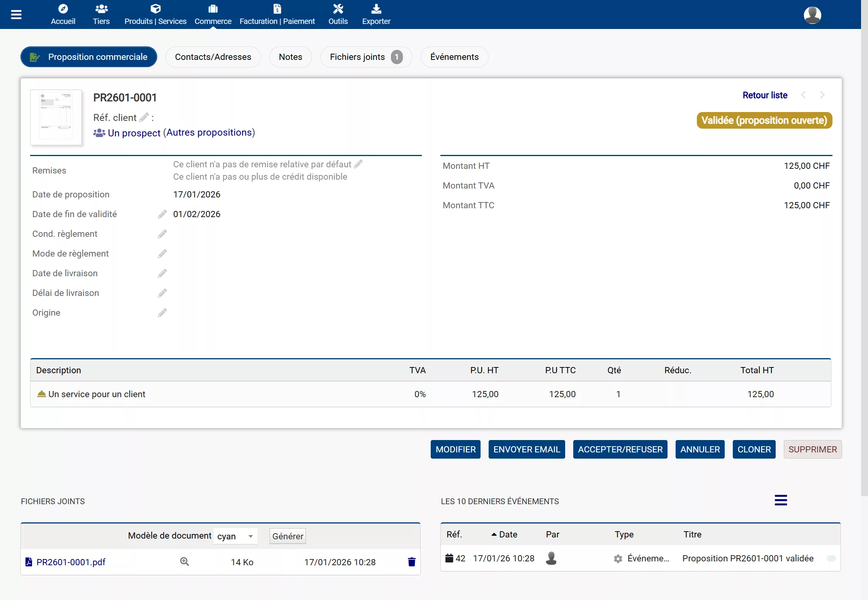
Task: Click the proposal document thumbnail
Action: click(x=56, y=117)
